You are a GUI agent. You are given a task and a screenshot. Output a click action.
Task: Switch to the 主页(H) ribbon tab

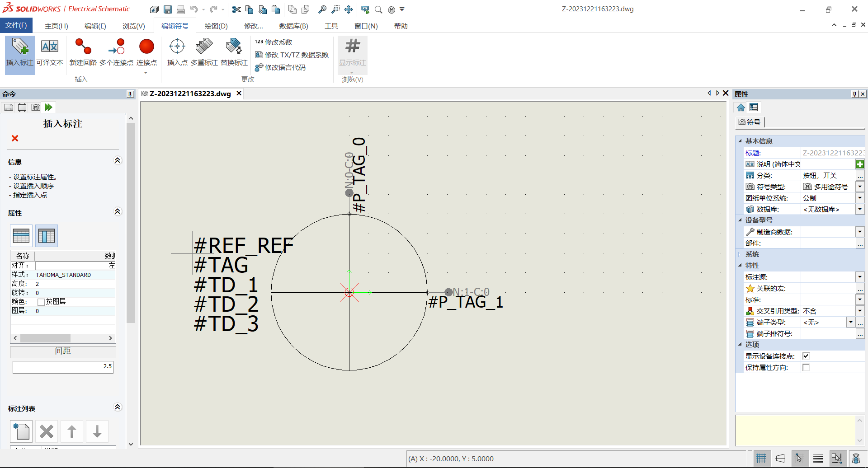pyautogui.click(x=57, y=26)
